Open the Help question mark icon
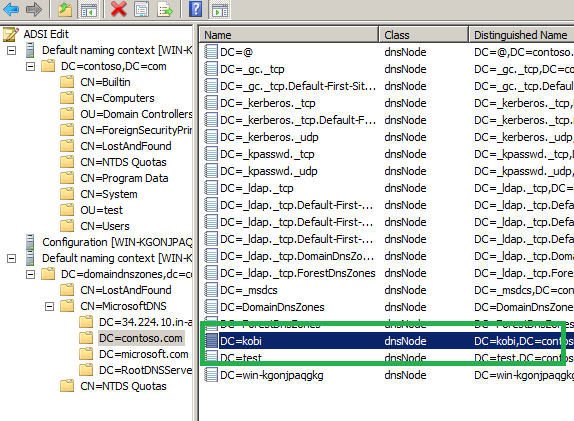The width and height of the screenshot is (574, 421). click(x=195, y=9)
